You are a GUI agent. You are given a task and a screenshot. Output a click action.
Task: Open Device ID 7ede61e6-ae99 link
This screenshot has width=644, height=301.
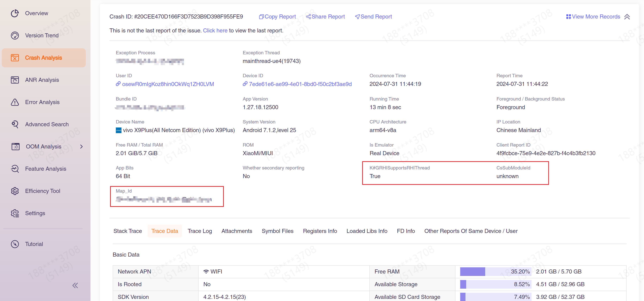(x=300, y=84)
